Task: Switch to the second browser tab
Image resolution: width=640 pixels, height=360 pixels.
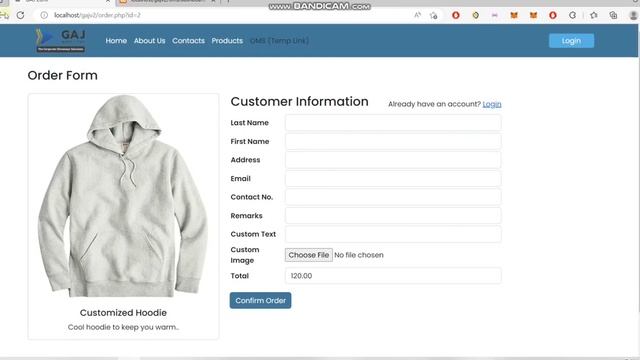Action: click(167, 2)
